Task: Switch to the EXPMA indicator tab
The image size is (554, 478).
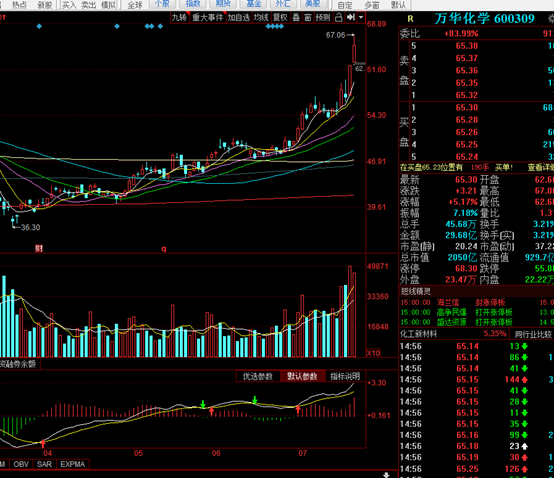Action: point(73,464)
